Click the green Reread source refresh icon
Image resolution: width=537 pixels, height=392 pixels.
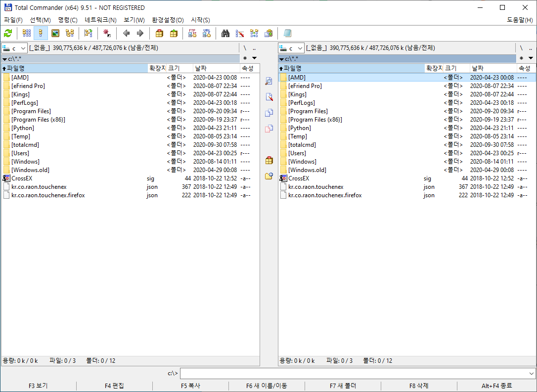(8, 33)
